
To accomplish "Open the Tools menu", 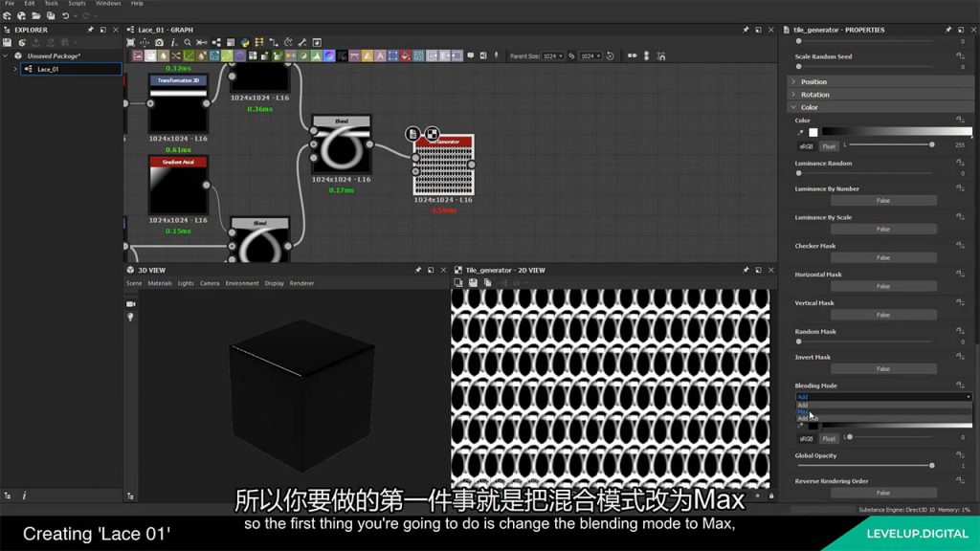I will 52,3.
